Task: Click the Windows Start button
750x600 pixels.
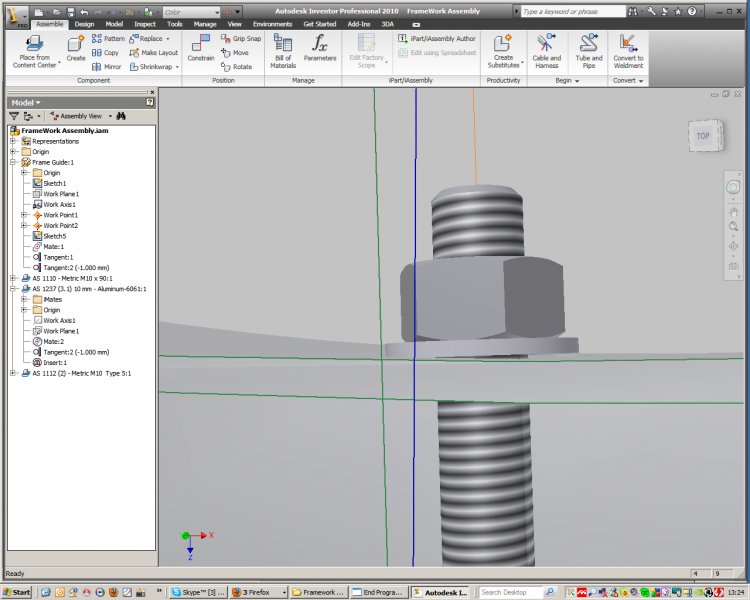Action: pos(17,592)
